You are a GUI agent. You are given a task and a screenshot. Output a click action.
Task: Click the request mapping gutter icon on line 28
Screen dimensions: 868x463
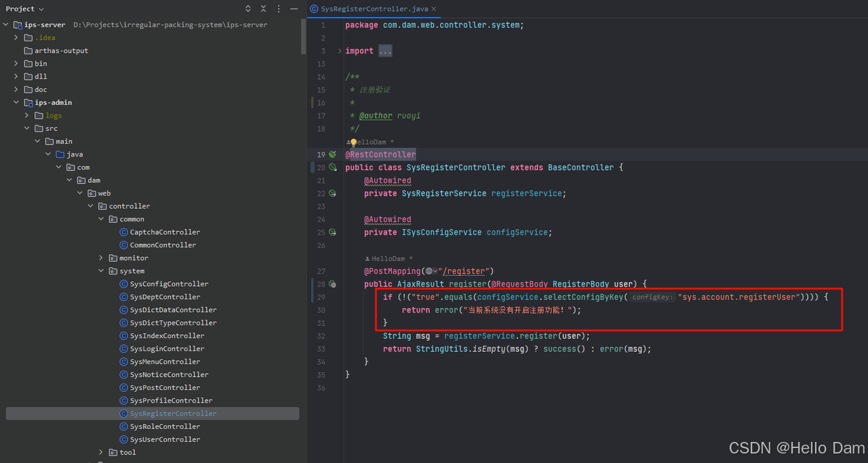(332, 284)
